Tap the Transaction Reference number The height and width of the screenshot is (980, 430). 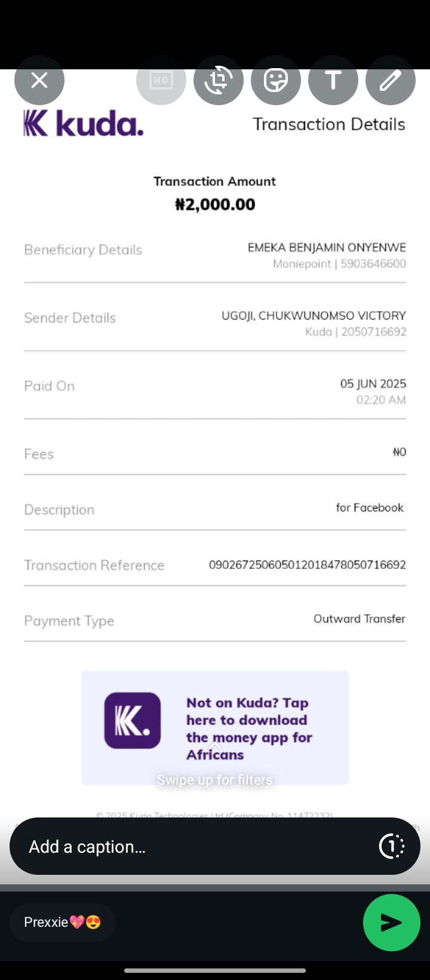[x=307, y=565]
